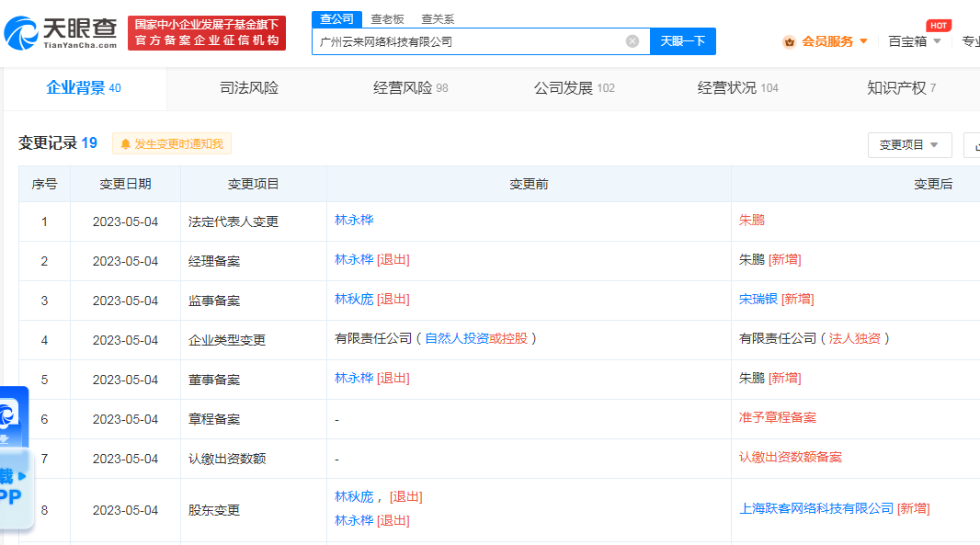Click 董事备案 cell text
This screenshot has width=980, height=545.
pyautogui.click(x=214, y=380)
